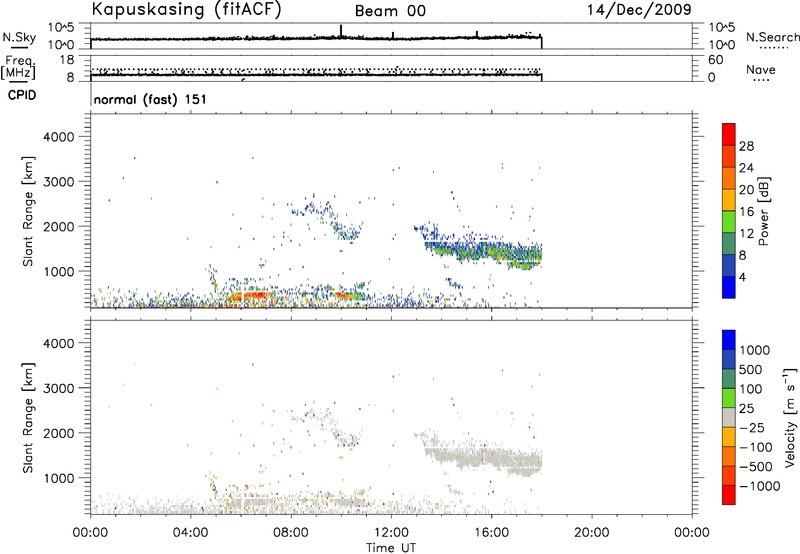
Task: Click the "-1000" velocity color bar value
Action: 760,486
